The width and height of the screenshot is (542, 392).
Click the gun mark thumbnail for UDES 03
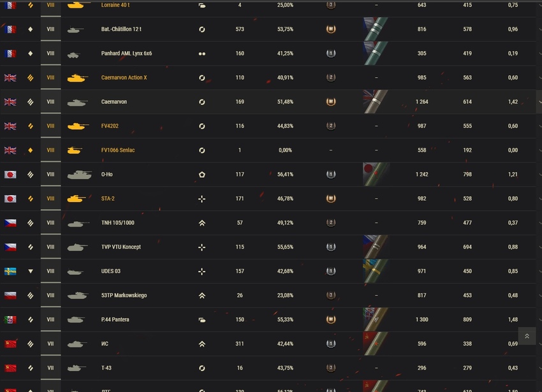(376, 272)
